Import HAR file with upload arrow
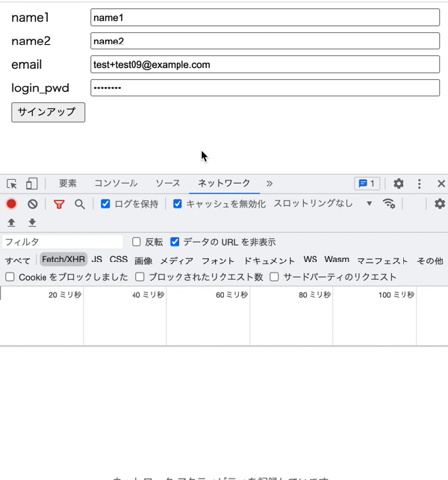The width and height of the screenshot is (448, 480). [x=11, y=222]
